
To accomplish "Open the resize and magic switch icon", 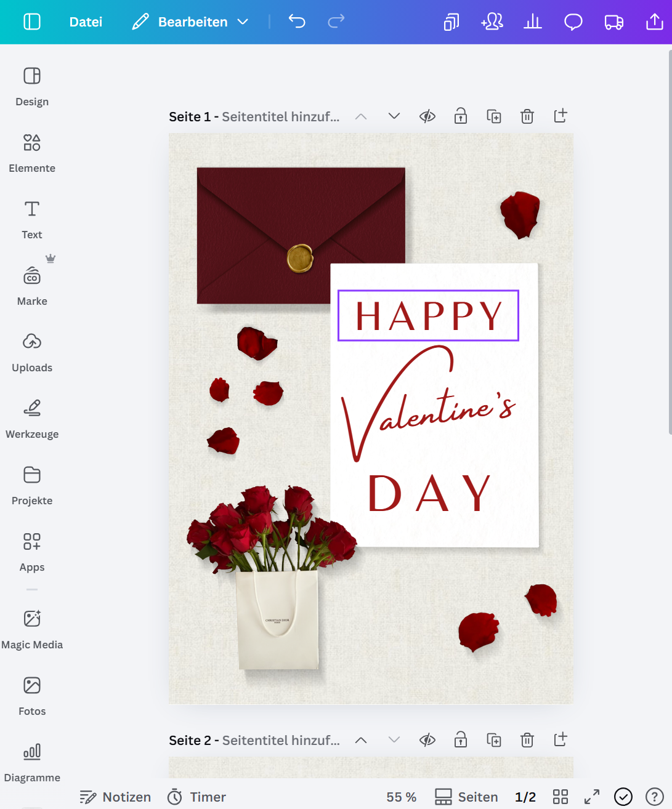I will tap(451, 22).
